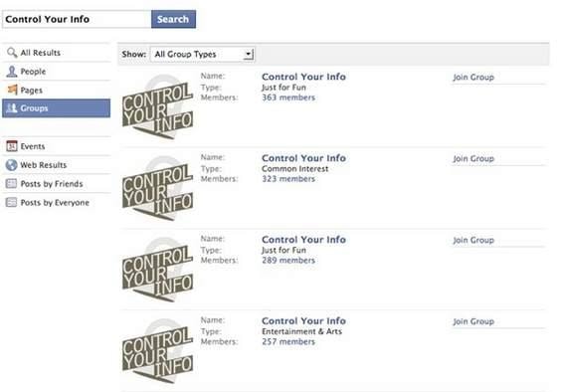Click the Groups icon in sidebar
The image size is (562, 392).
point(12,108)
